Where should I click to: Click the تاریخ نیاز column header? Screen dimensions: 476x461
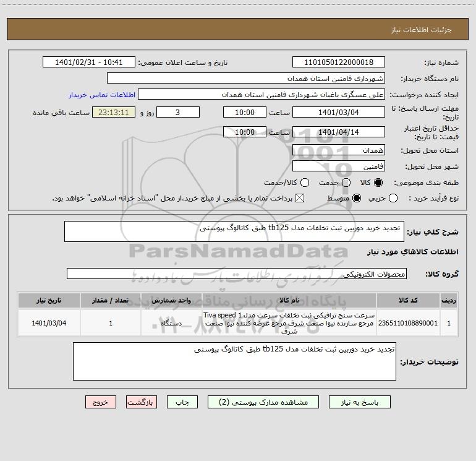49,301
